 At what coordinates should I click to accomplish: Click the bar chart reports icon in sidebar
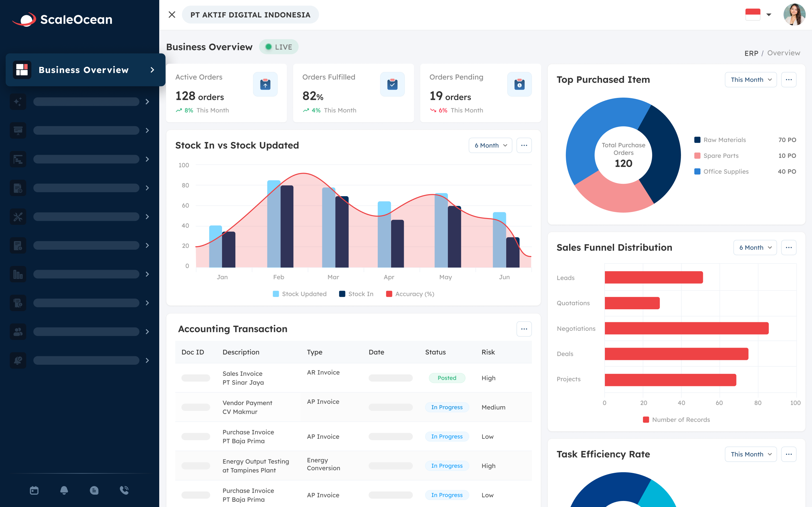pos(18,274)
